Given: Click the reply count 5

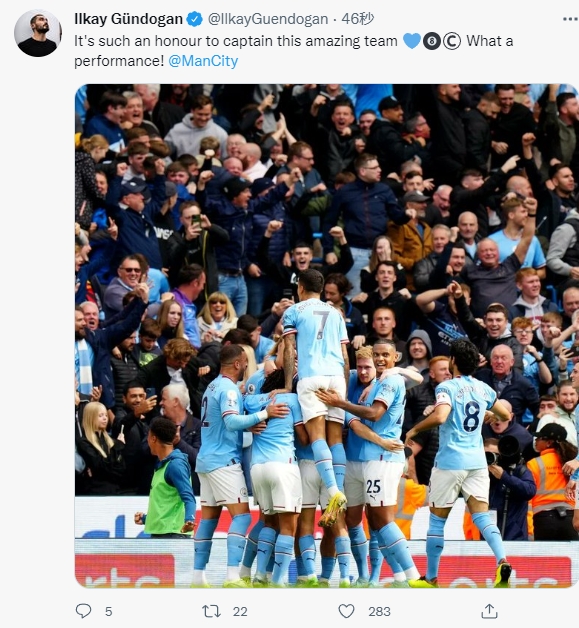Looking at the screenshot, I should pyautogui.click(x=109, y=612).
